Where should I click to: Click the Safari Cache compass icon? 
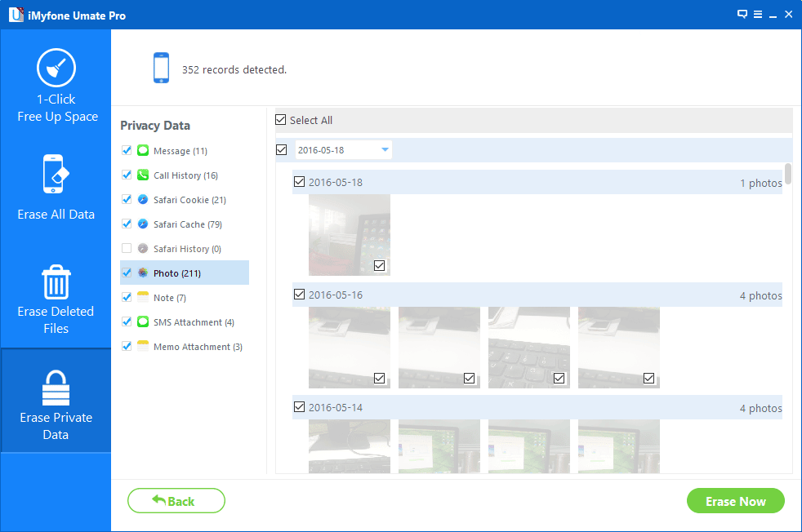[x=143, y=224]
